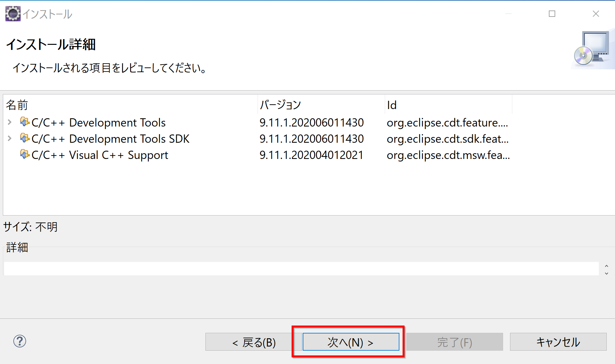Click the Eclipse installer title bar icon
This screenshot has width=615, height=364.
[x=13, y=14]
